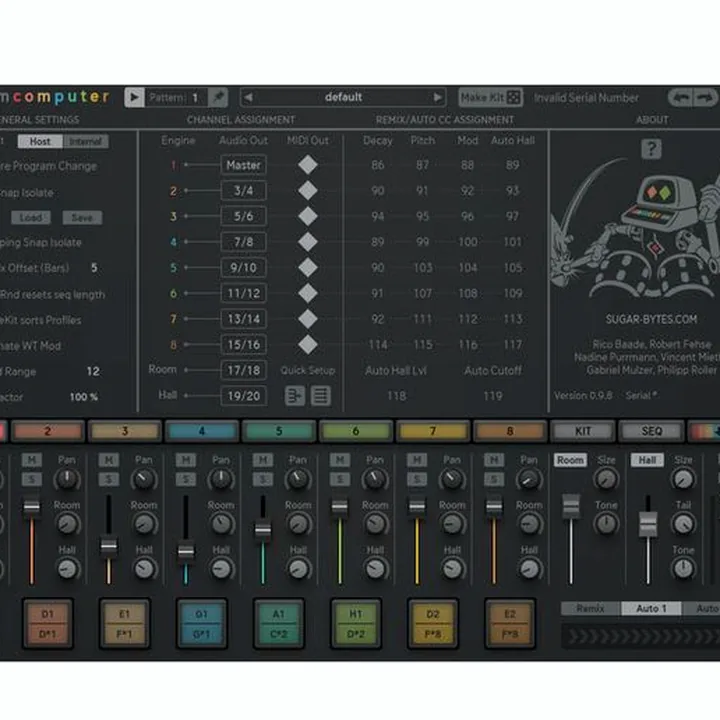Toggle MIDI Out diamond for engine 2
The image size is (720, 720).
(x=308, y=191)
